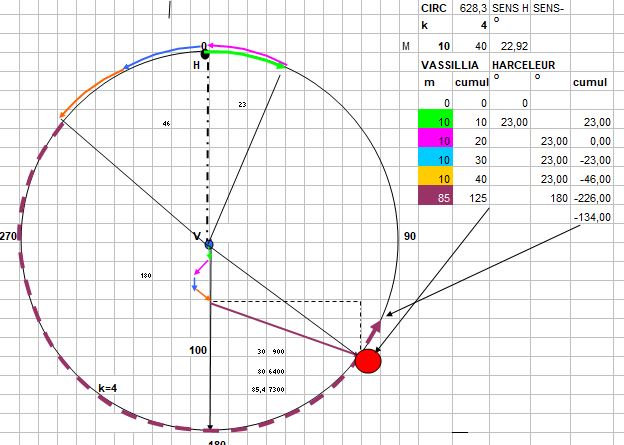Select the CIRC label cell
Image resolution: width=624 pixels, height=445 pixels.
click(x=436, y=7)
